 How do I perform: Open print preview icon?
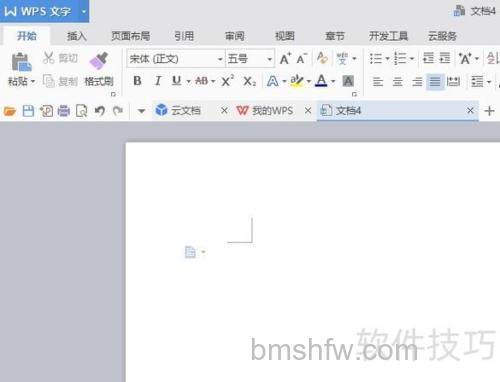point(81,111)
